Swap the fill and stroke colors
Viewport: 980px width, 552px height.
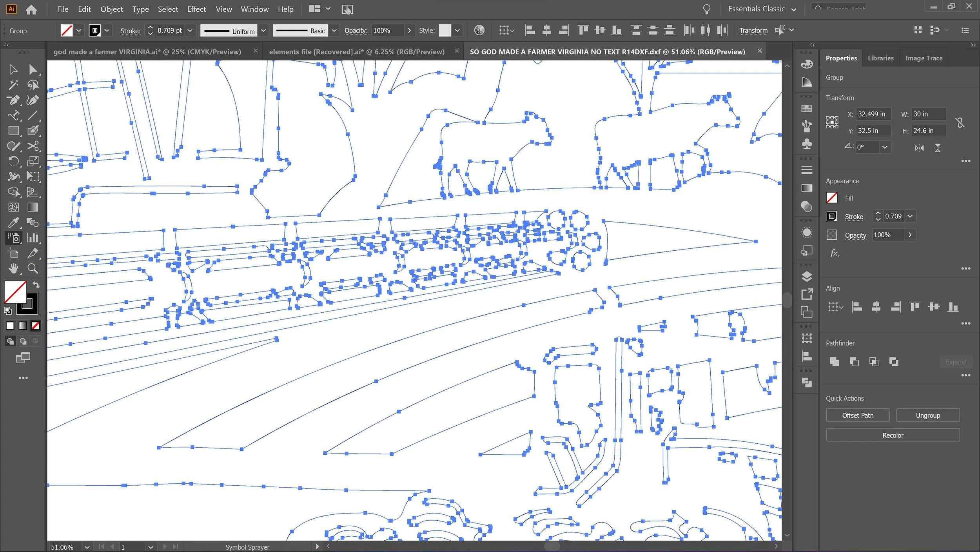(x=36, y=285)
